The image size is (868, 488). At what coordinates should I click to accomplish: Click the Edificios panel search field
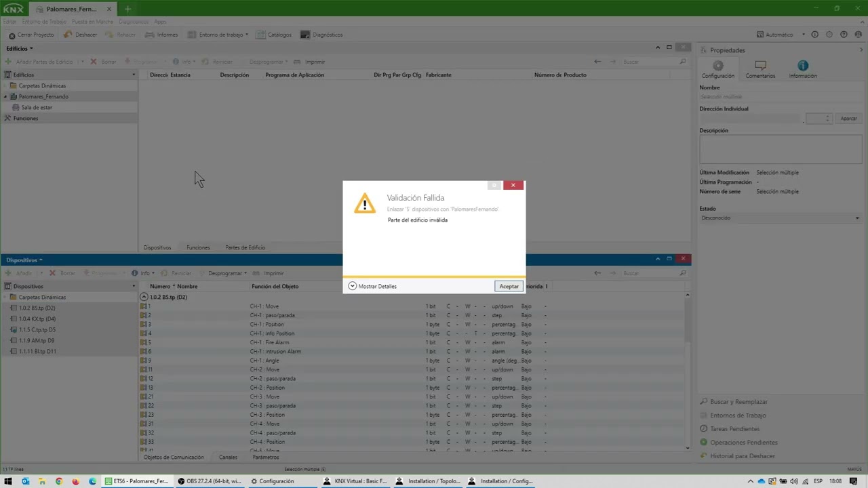[x=654, y=62]
